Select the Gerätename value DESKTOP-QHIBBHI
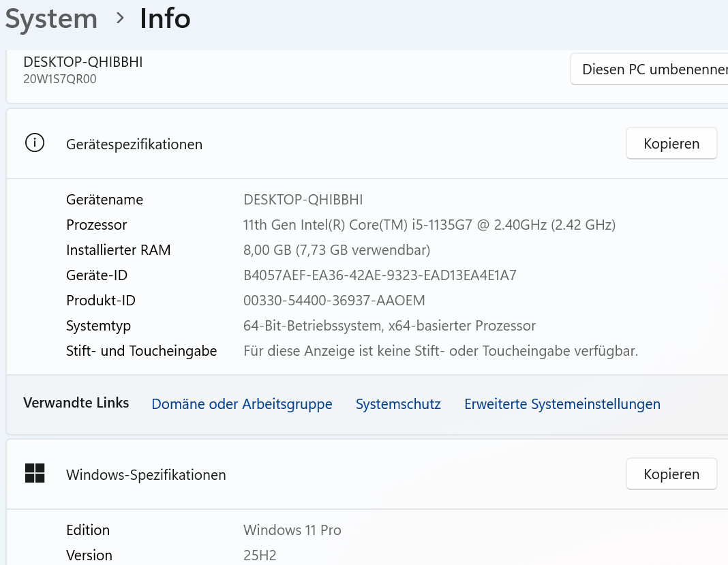 (x=303, y=200)
